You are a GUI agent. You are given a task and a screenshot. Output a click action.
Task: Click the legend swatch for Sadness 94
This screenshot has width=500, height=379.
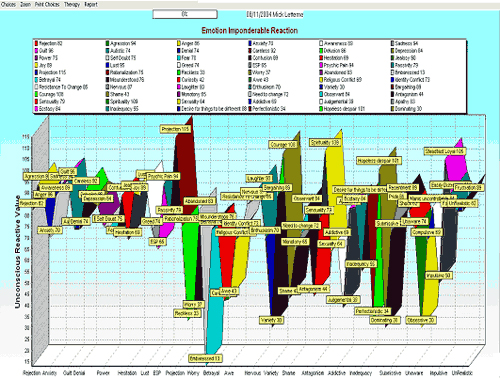(x=393, y=43)
